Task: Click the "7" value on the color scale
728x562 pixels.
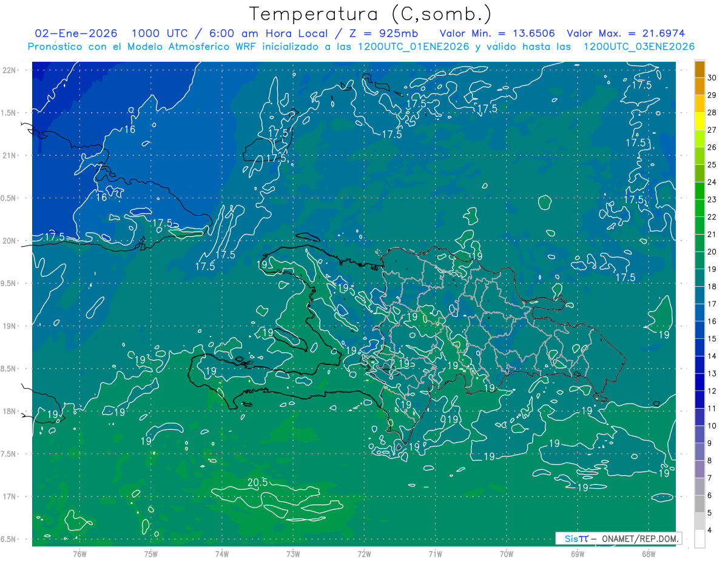Action: (x=710, y=478)
